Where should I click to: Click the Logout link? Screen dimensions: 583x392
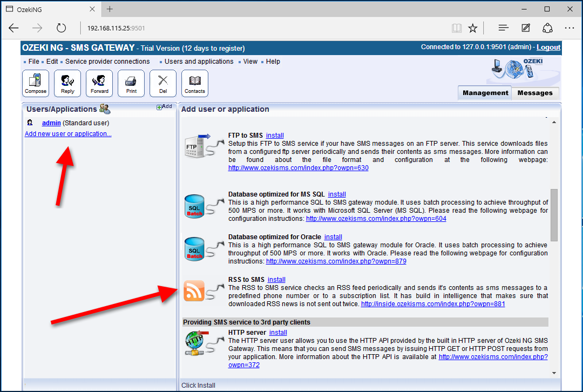click(548, 47)
